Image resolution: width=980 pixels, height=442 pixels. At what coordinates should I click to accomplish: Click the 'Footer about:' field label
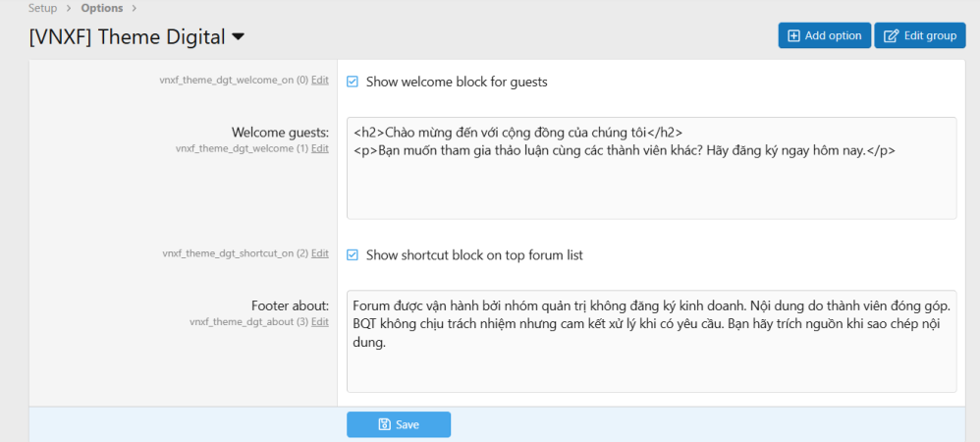point(290,305)
